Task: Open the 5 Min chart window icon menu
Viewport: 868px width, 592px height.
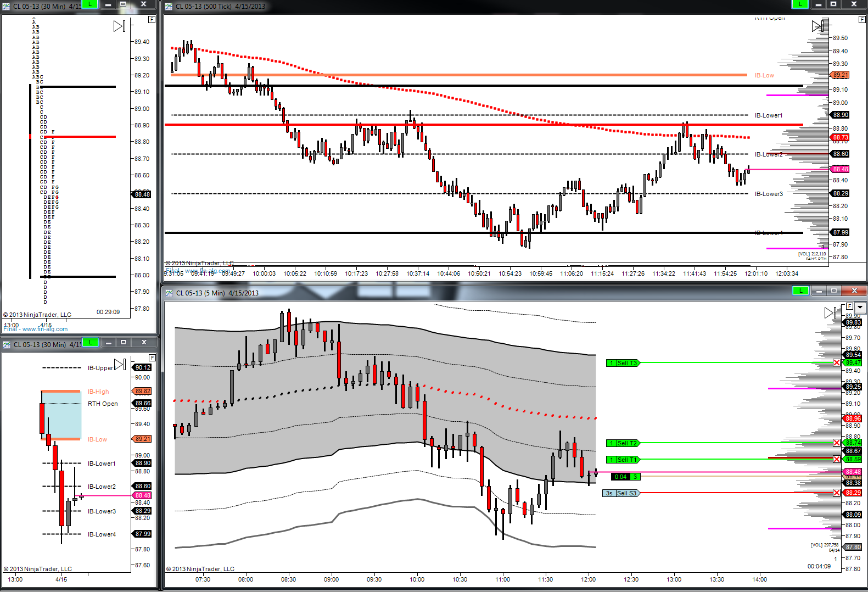Action: tap(169, 293)
